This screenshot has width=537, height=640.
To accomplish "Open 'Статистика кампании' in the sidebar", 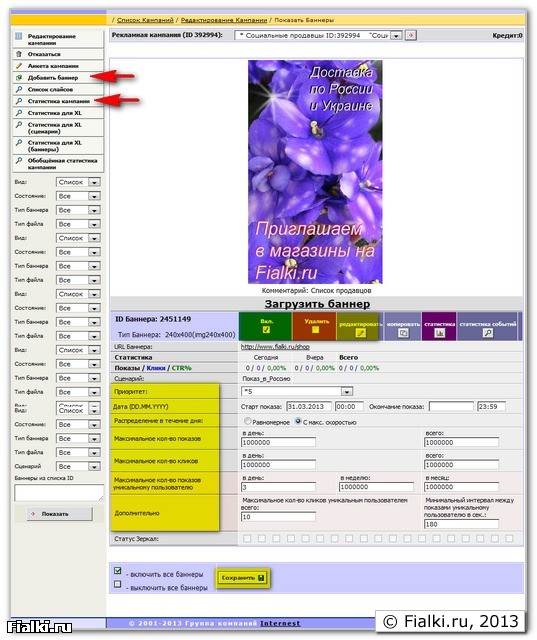I will pyautogui.click(x=58, y=101).
